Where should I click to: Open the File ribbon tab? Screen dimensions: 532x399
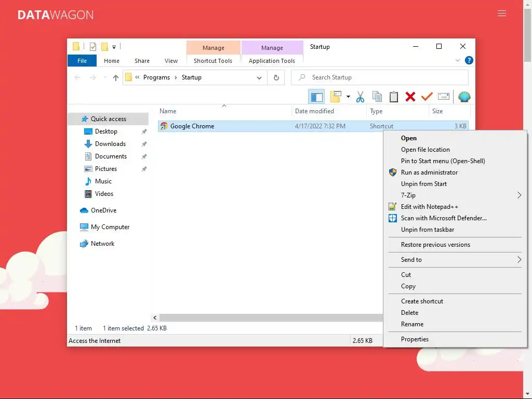pyautogui.click(x=82, y=61)
